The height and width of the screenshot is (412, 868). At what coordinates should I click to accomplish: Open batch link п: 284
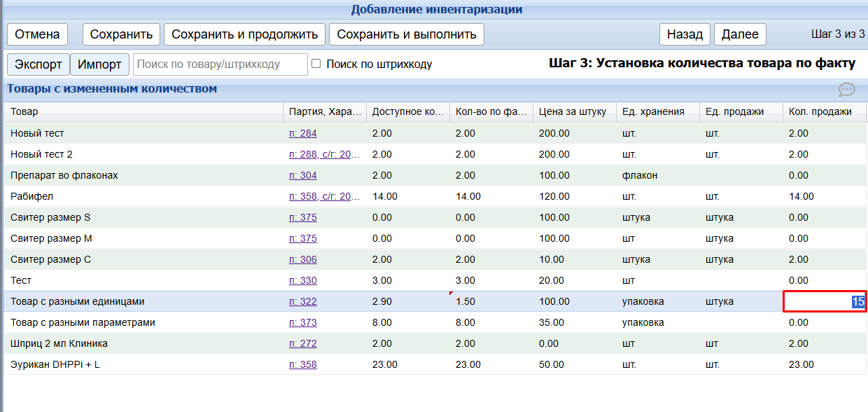click(x=302, y=133)
